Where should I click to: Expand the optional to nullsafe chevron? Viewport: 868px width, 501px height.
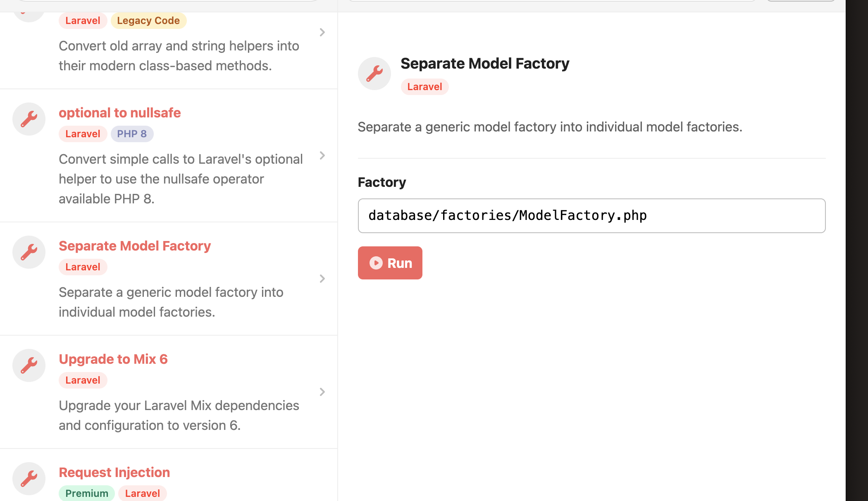click(x=322, y=155)
